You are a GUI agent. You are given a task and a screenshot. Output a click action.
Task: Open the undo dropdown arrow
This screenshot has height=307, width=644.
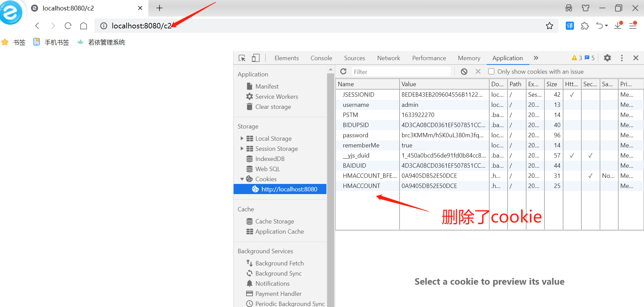tap(606, 26)
